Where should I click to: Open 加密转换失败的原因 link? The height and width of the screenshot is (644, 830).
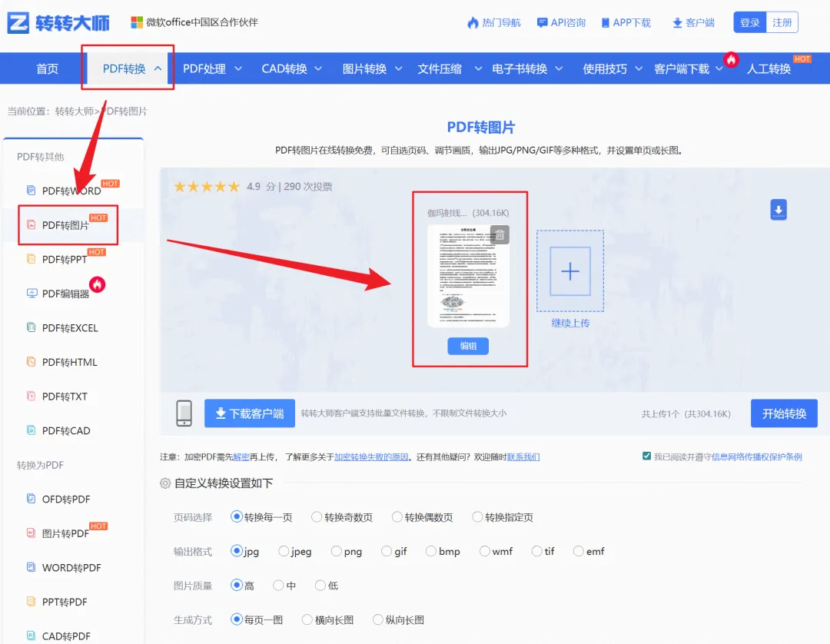point(371,456)
